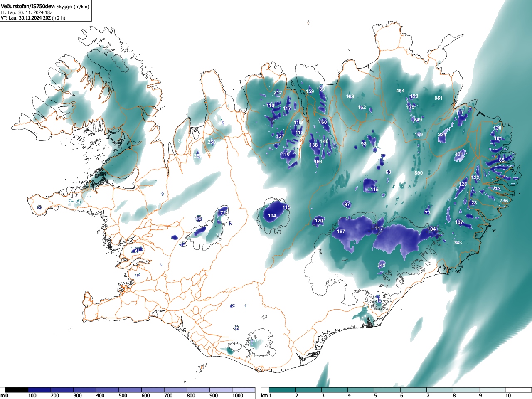Click the visibility value '189'
Screen dimensions: 532x399
[x=350, y=97]
